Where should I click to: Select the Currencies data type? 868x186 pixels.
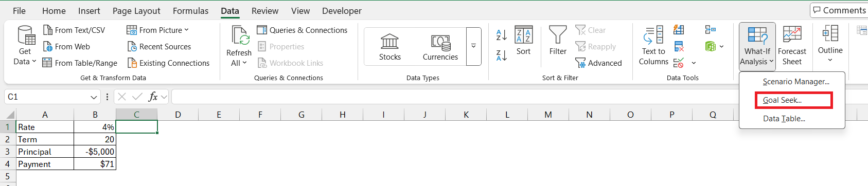[x=440, y=47]
